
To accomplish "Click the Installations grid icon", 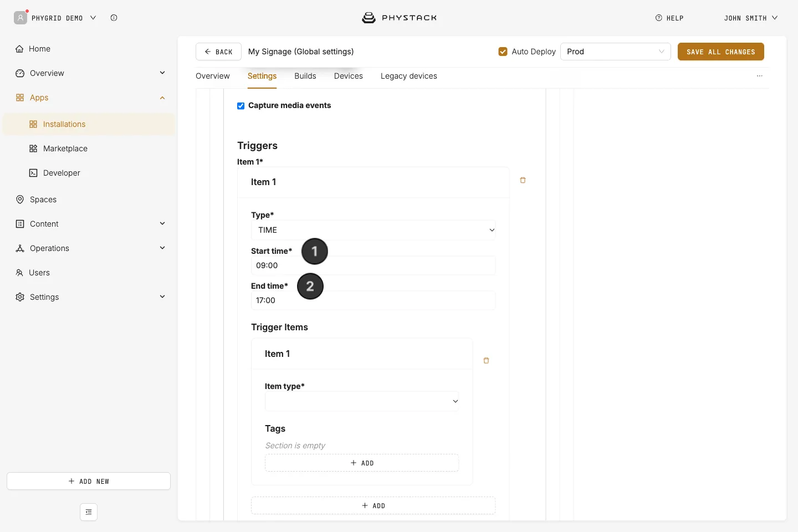I will pos(33,124).
